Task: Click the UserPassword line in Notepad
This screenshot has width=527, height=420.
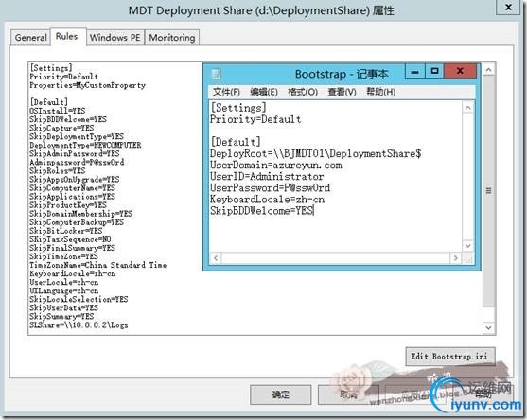Action: coord(270,188)
